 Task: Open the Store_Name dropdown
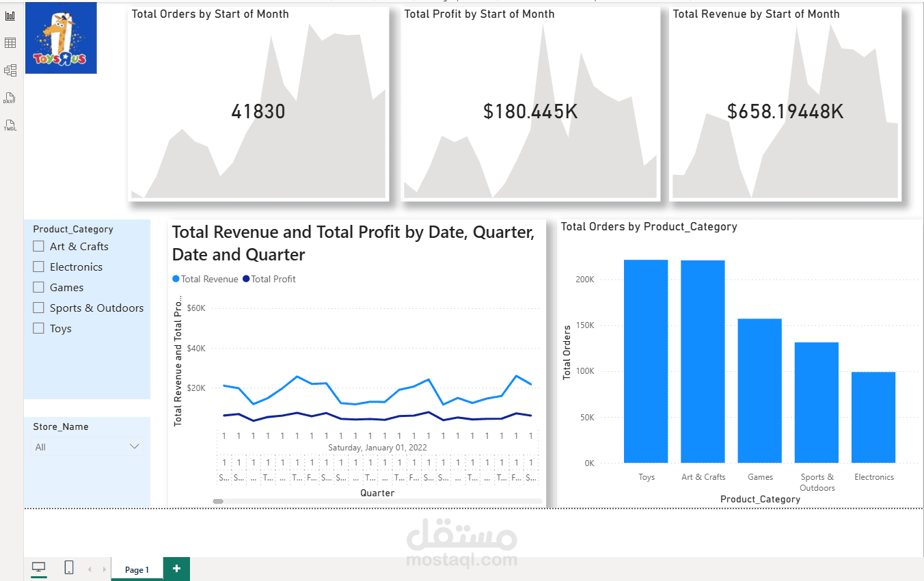click(x=88, y=447)
